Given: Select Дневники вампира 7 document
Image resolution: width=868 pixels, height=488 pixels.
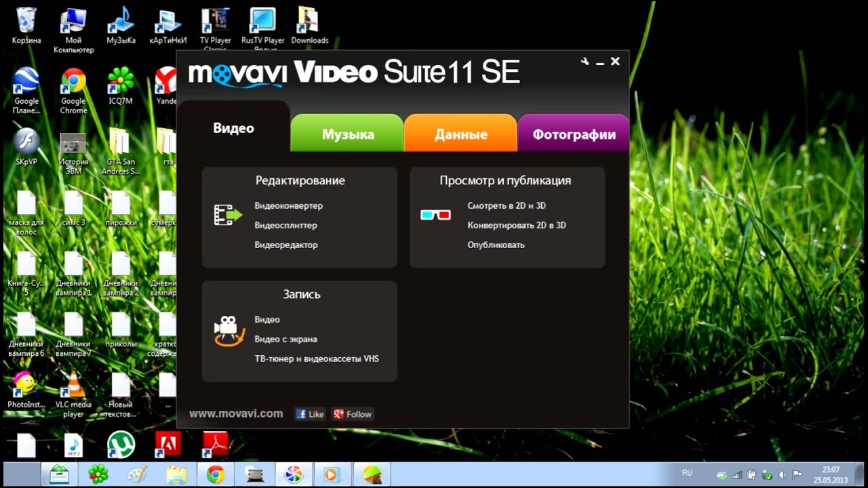Looking at the screenshot, I should pyautogui.click(x=74, y=334).
